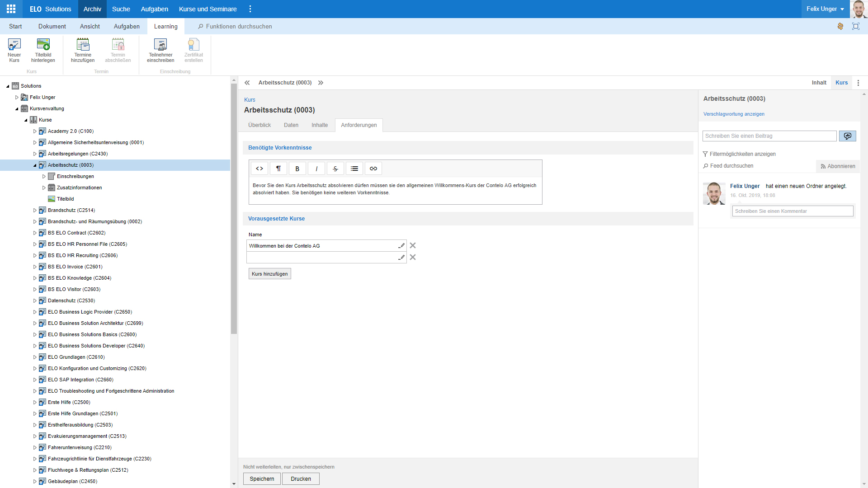The height and width of the screenshot is (488, 868).
Task: Click Teilnehmer einschreiben icon
Action: [x=160, y=45]
